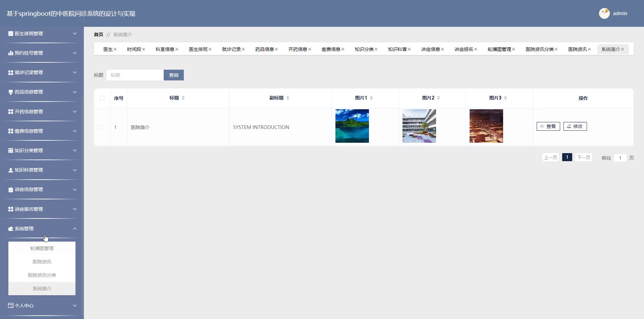Image resolution: width=644 pixels, height=319 pixels.
Task: Click the admin avatar icon
Action: [x=604, y=13]
